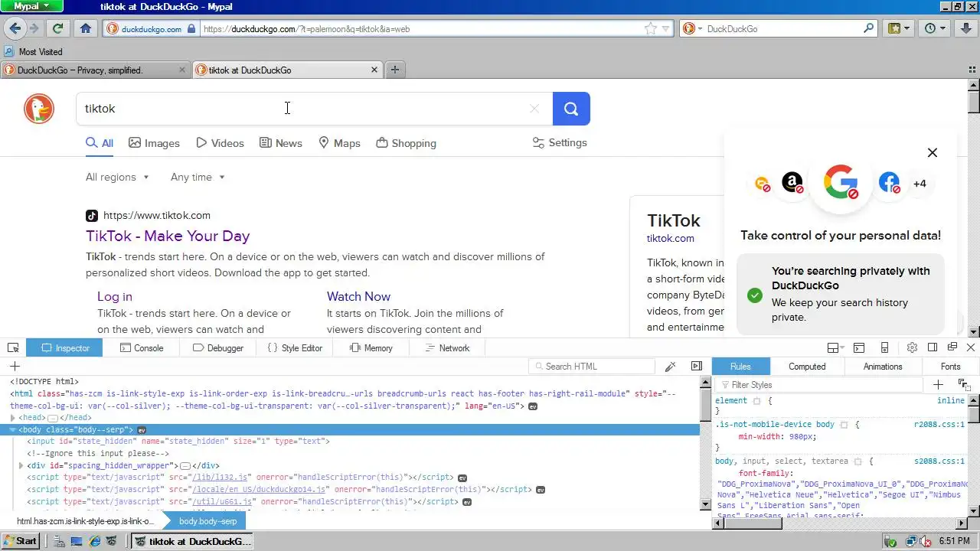Open the All regions dropdown
980x551 pixels.
coord(117,177)
